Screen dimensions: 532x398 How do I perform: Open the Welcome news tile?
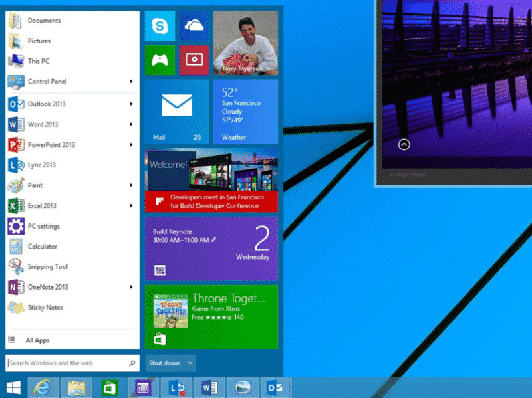coord(211,180)
